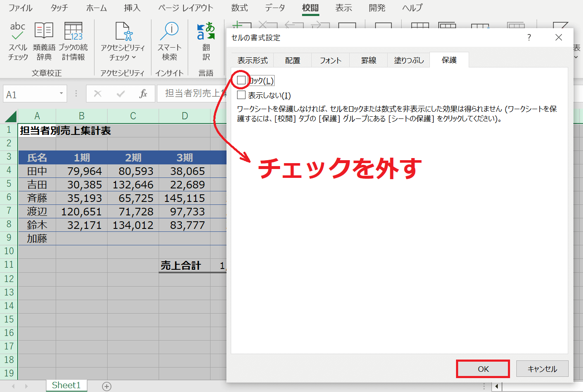The width and height of the screenshot is (583, 392).
Task: Toggle the Lock (ロック) checkbox
Action: tap(241, 80)
